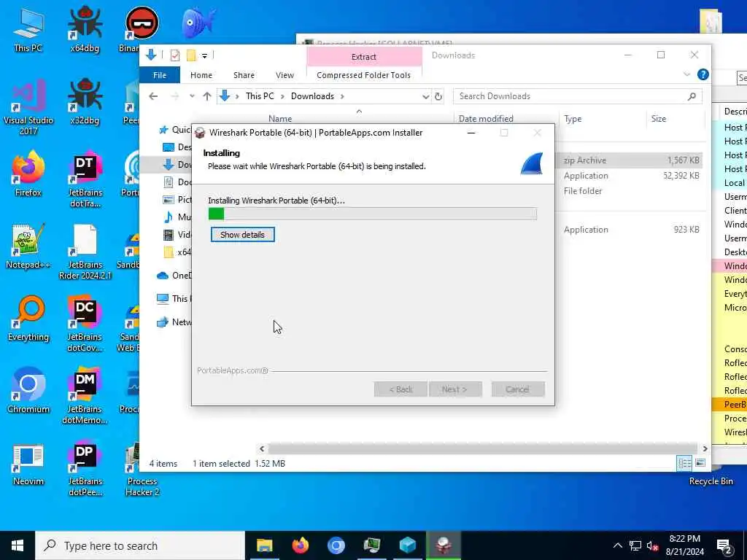Open the chevron after Downloads in path
This screenshot has width=747, height=560.
[x=342, y=96]
